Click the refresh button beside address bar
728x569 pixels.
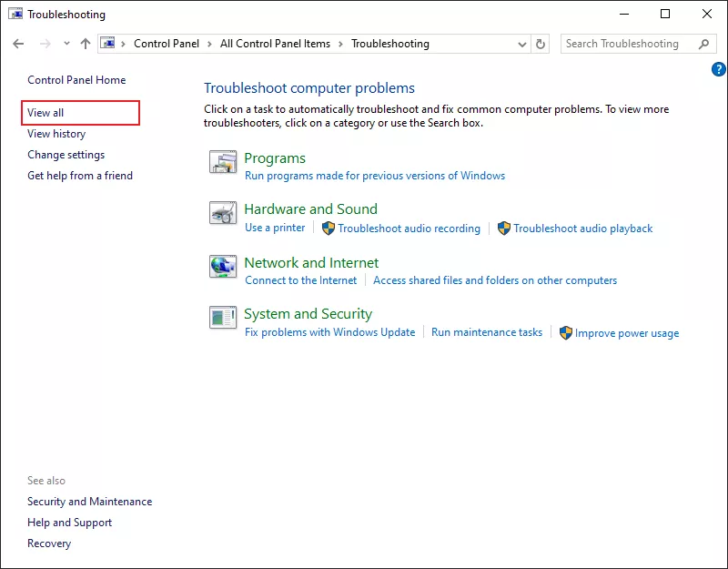pyautogui.click(x=541, y=44)
